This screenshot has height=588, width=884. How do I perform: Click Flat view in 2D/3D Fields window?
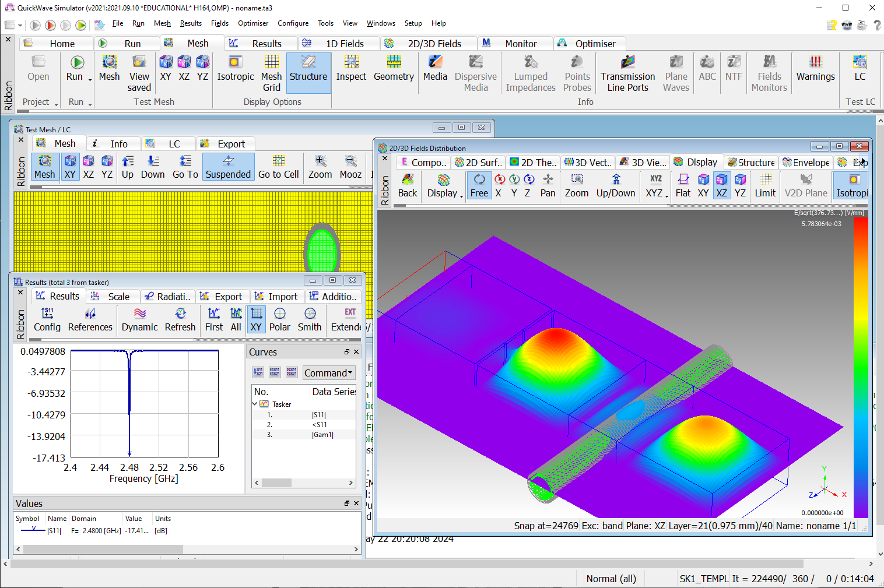683,185
